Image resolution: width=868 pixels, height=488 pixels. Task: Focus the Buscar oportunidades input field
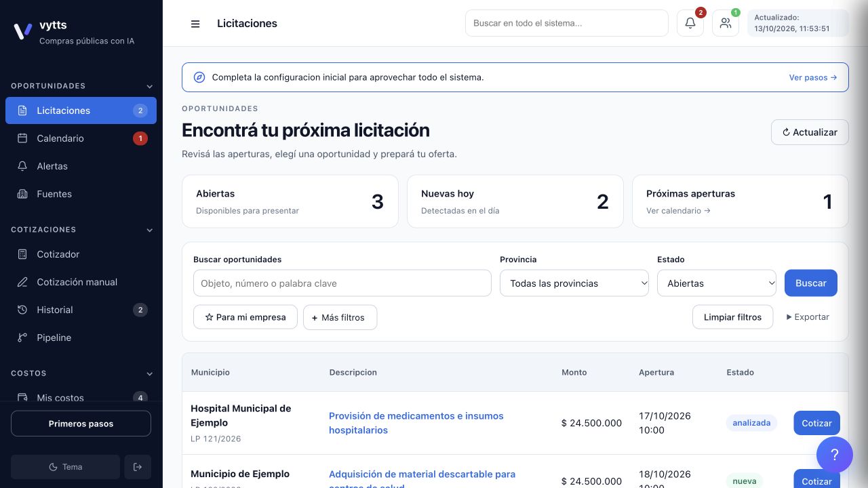(x=342, y=283)
